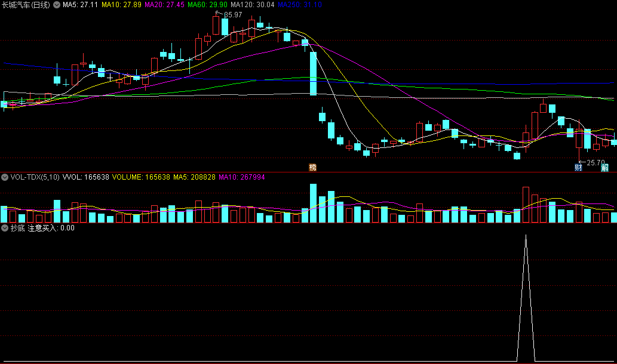Expand the VOL-TDX indicator settings arrow
This screenshot has width=617, height=364.
pos(5,177)
